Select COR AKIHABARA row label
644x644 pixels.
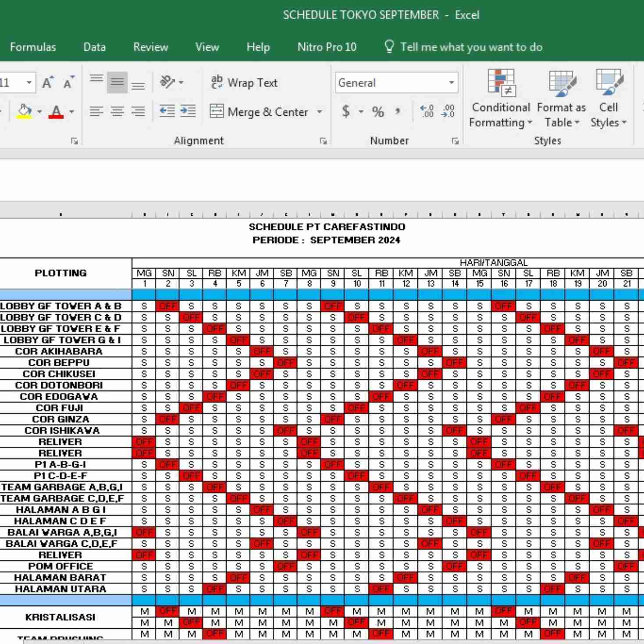pos(59,351)
